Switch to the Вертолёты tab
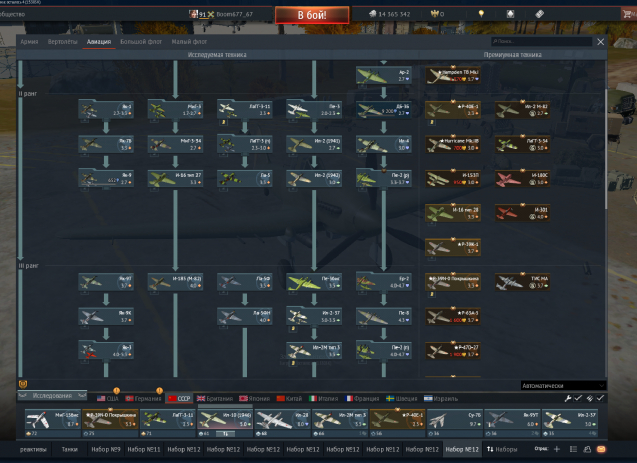The height and width of the screenshot is (463, 637). [63, 42]
